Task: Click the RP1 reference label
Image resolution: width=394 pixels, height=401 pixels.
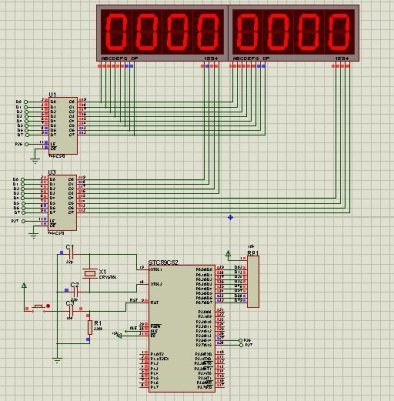Action: click(253, 253)
